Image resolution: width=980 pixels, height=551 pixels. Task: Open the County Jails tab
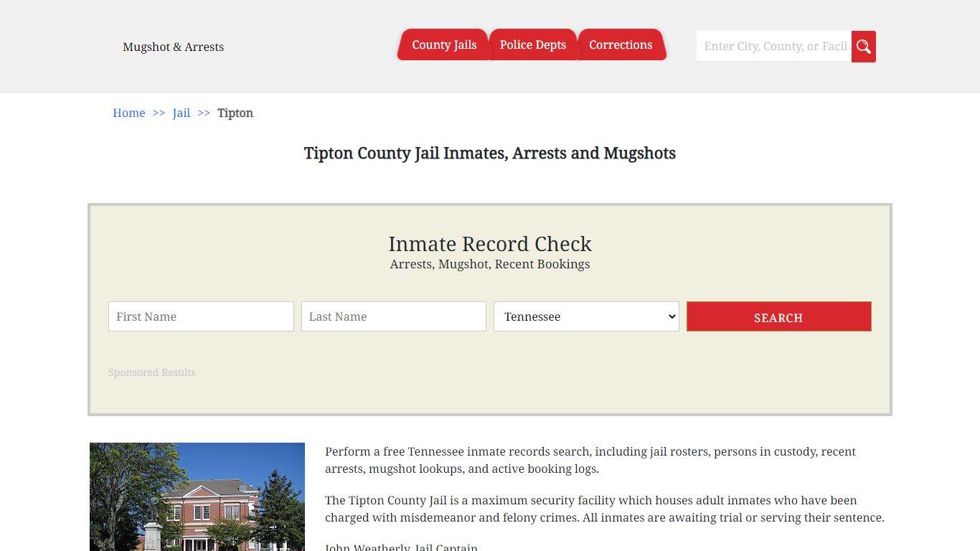[x=444, y=44]
